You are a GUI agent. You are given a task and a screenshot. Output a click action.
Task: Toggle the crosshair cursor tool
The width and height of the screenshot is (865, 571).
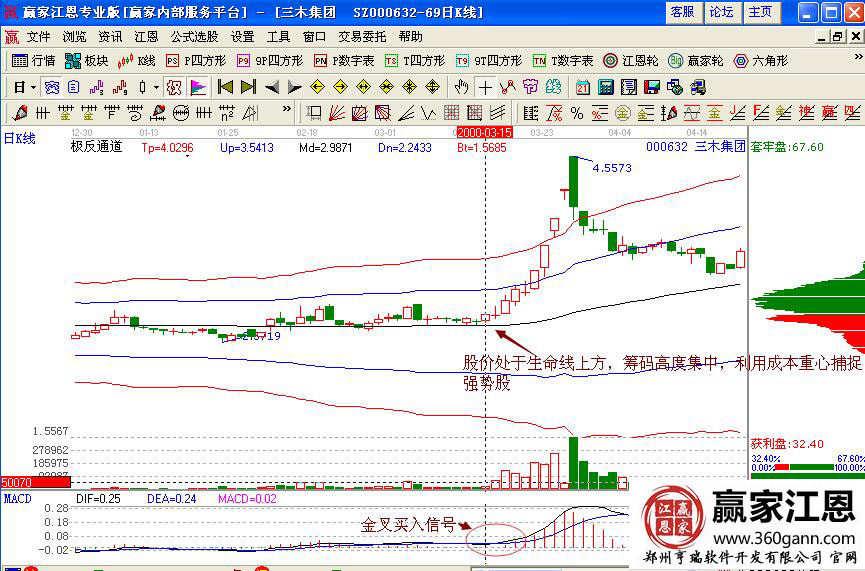coord(485,86)
